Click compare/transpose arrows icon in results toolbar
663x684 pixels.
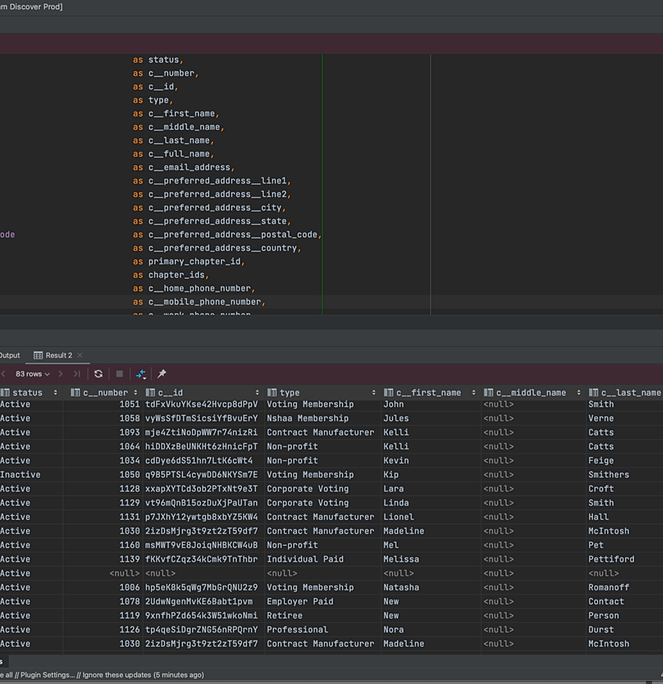click(x=141, y=374)
